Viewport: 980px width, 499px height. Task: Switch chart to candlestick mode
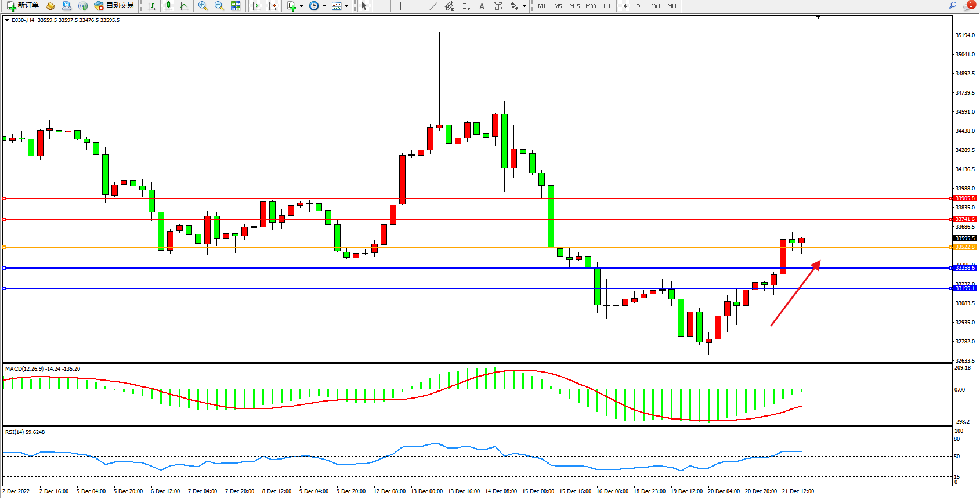pos(168,6)
